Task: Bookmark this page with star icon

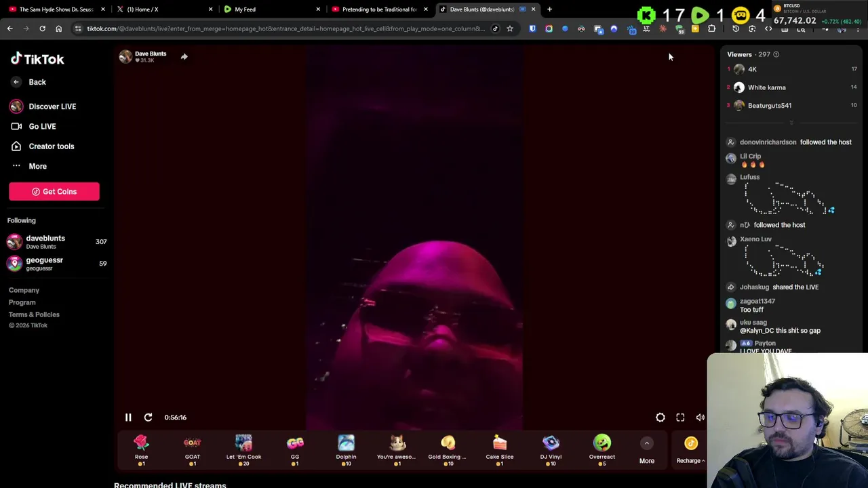Action: tap(510, 28)
